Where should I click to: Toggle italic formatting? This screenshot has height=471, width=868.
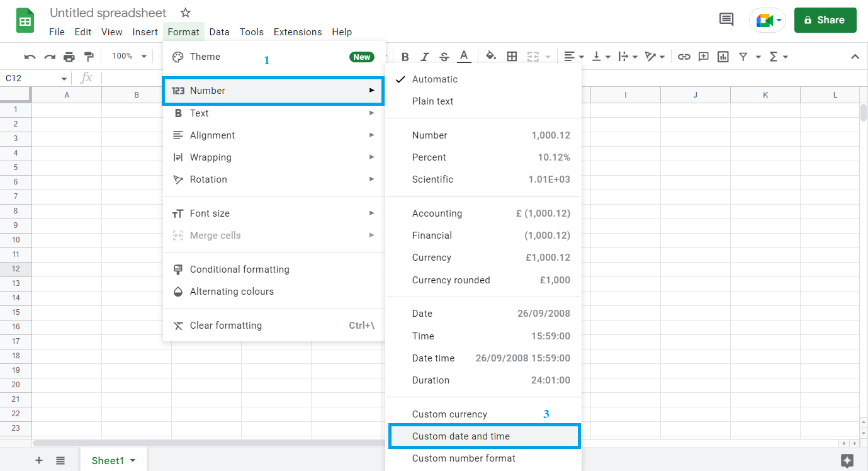424,56
